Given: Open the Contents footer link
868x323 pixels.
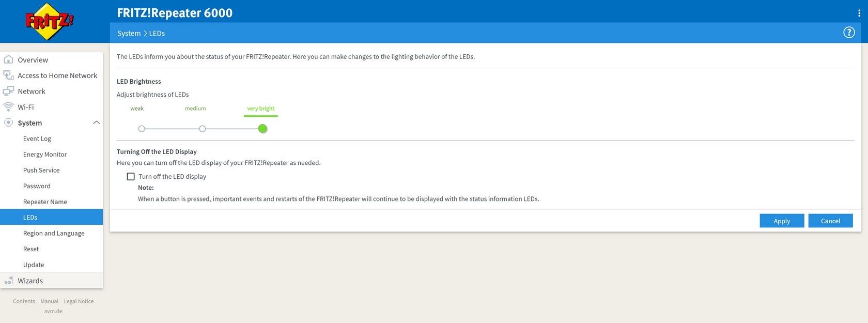Looking at the screenshot, I should (x=24, y=301).
